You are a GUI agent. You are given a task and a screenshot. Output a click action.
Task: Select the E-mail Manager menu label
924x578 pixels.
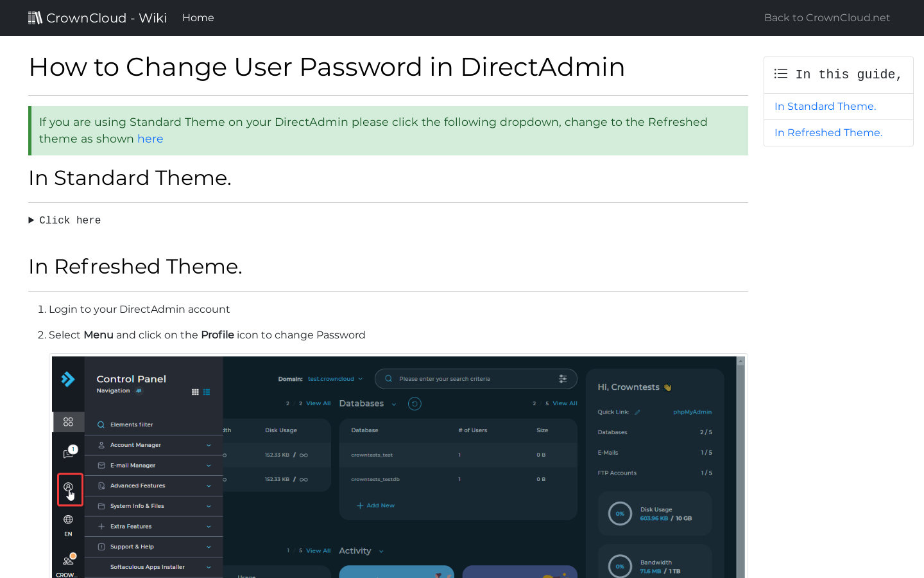coord(133,466)
